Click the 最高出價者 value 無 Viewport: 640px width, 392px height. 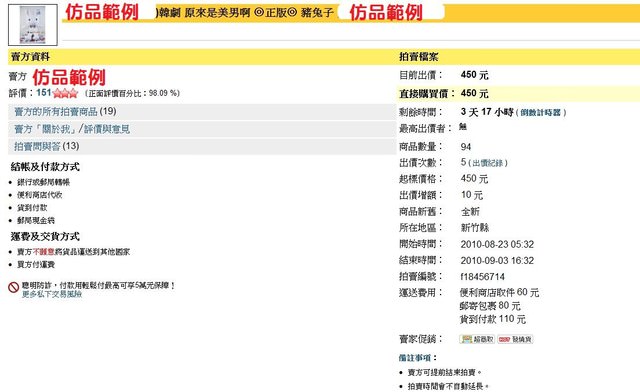(462, 127)
